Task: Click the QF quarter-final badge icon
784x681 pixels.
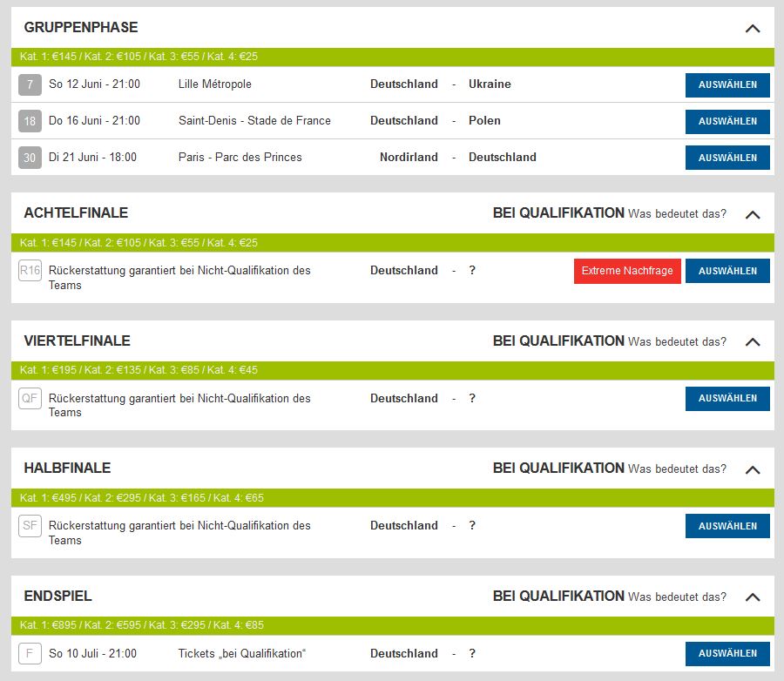Action: (x=30, y=399)
